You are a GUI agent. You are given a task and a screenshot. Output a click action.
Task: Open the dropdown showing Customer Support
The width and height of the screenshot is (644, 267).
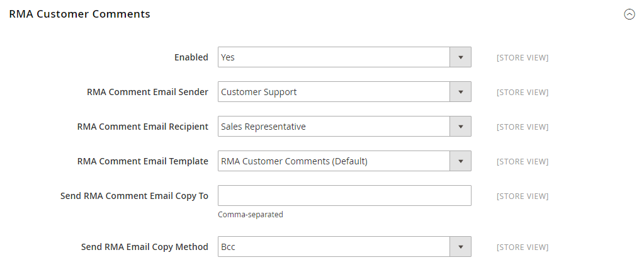pyautogui.click(x=344, y=92)
